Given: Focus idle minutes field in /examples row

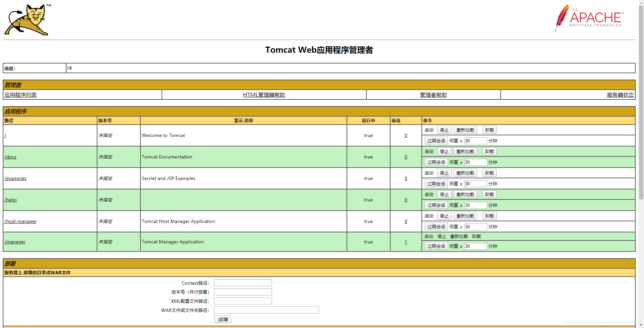Looking at the screenshot, I should (x=475, y=184).
